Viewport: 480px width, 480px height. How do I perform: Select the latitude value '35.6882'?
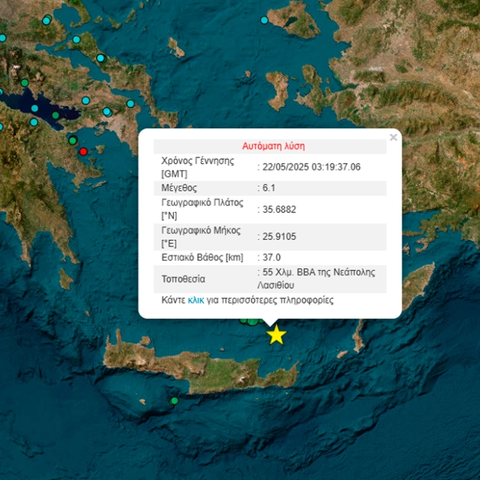[x=279, y=209]
